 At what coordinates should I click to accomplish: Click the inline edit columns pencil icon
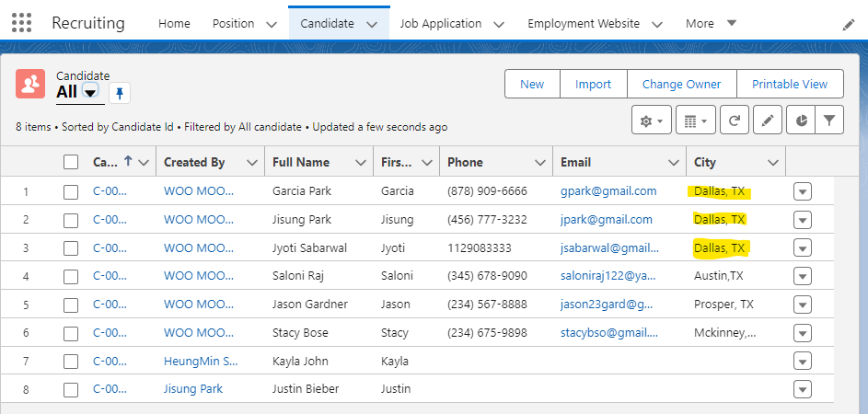coord(766,121)
